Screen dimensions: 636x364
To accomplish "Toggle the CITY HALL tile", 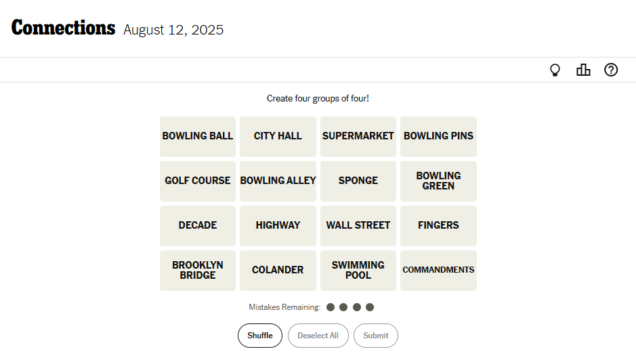I will tap(278, 136).
